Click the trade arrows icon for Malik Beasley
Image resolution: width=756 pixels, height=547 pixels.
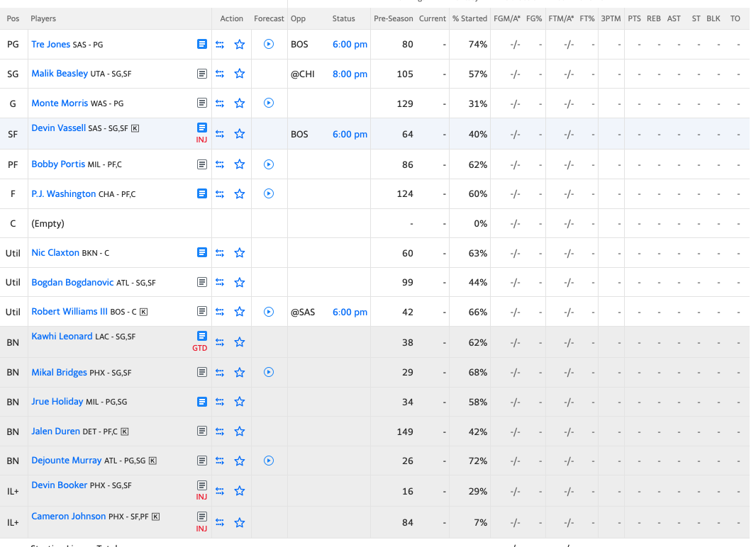pos(220,74)
